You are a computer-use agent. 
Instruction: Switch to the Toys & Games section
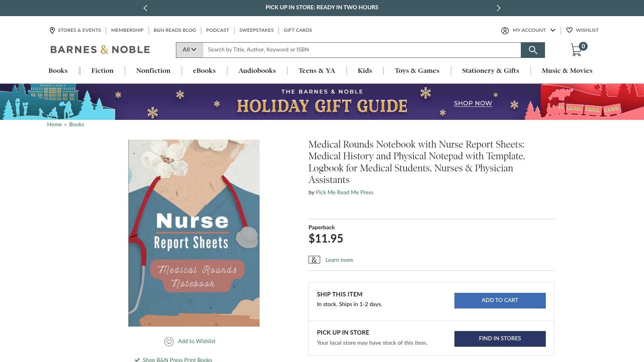click(x=417, y=71)
